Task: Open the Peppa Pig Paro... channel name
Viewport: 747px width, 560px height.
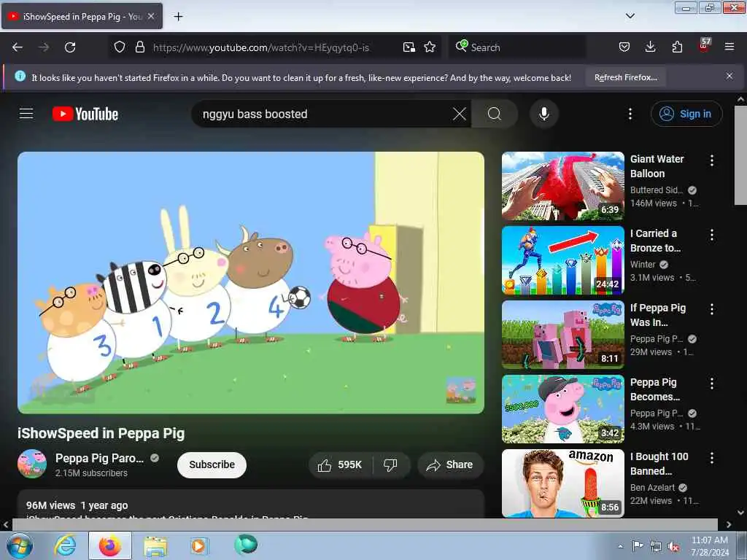Action: (x=99, y=458)
